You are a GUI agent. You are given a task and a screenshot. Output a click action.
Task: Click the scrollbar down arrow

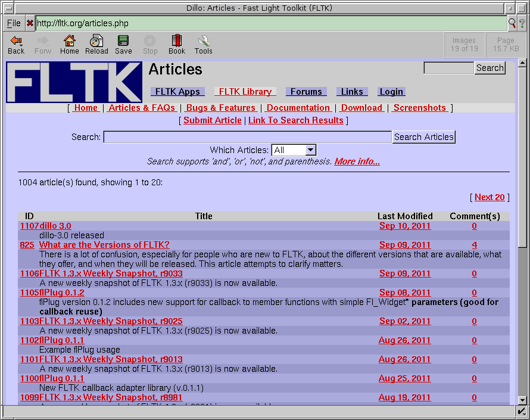point(522,400)
